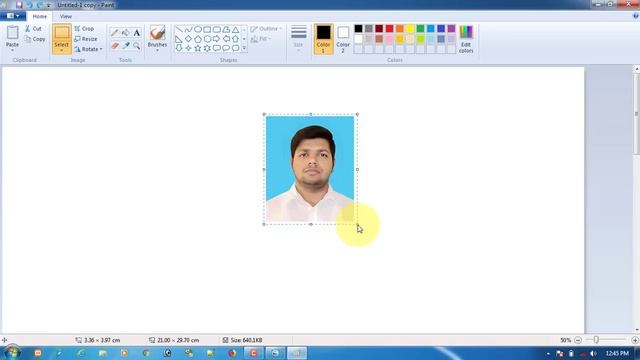
Task: Click the Undo arrow in title bar
Action: point(29,5)
